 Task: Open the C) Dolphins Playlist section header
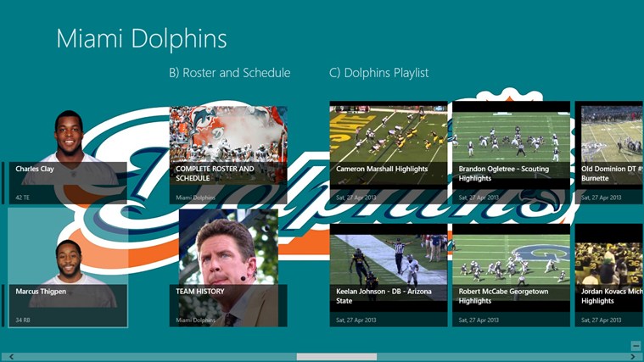coord(378,73)
